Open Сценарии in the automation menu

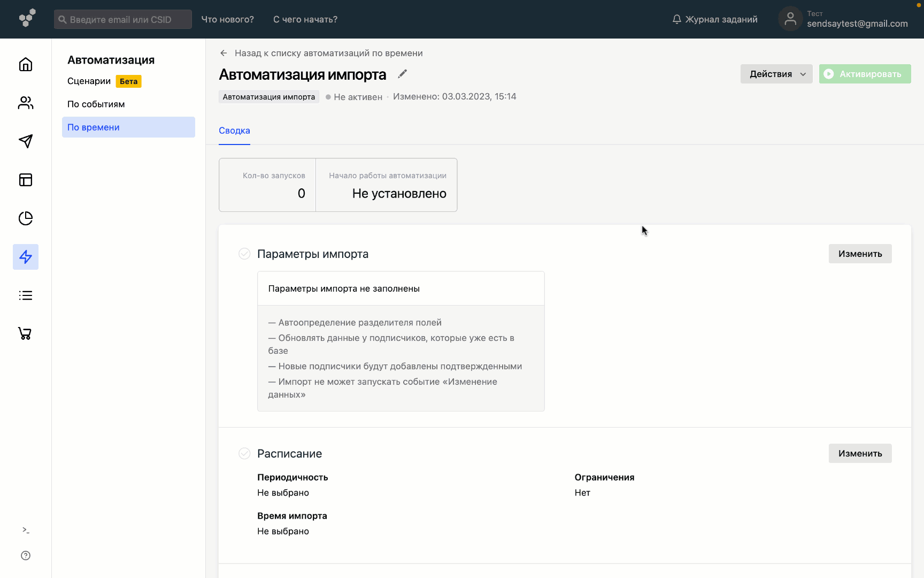[89, 81]
